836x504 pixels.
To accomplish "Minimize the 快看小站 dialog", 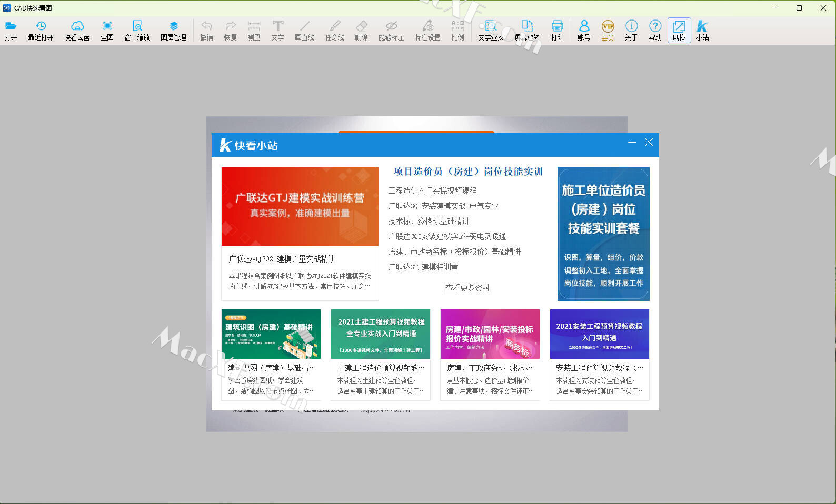I will (x=632, y=142).
